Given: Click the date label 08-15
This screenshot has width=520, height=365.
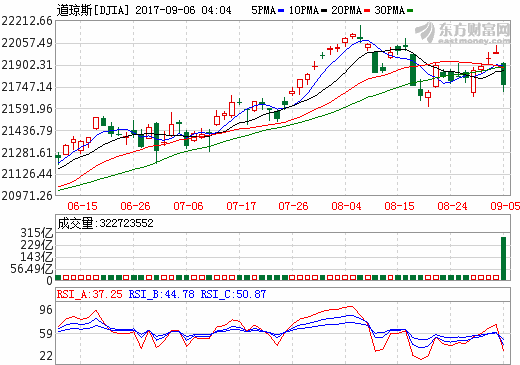Looking at the screenshot, I should tap(399, 206).
